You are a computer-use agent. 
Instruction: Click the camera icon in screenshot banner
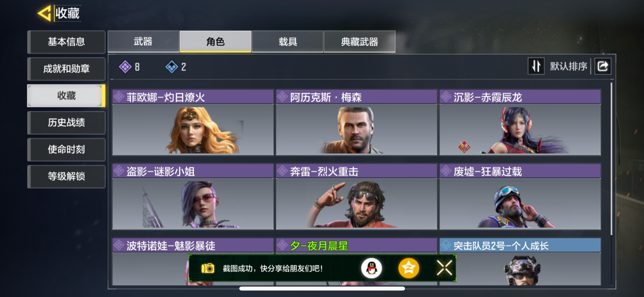[208, 268]
